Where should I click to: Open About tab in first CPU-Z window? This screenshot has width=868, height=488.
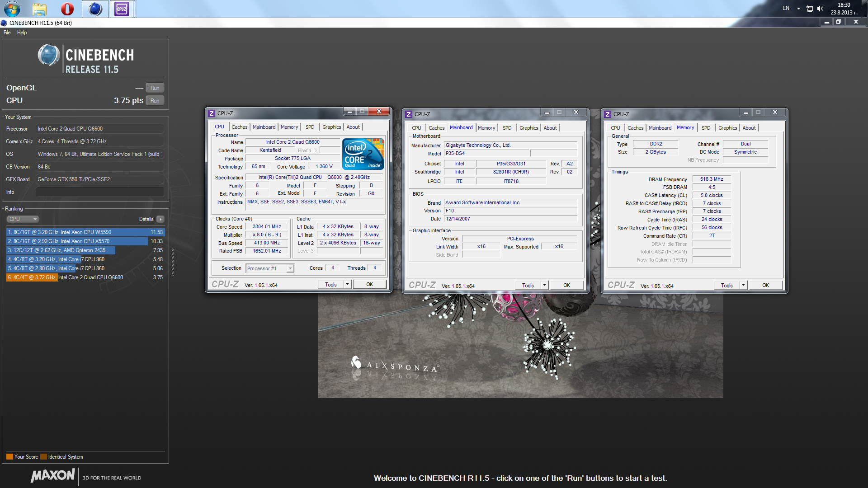(354, 127)
